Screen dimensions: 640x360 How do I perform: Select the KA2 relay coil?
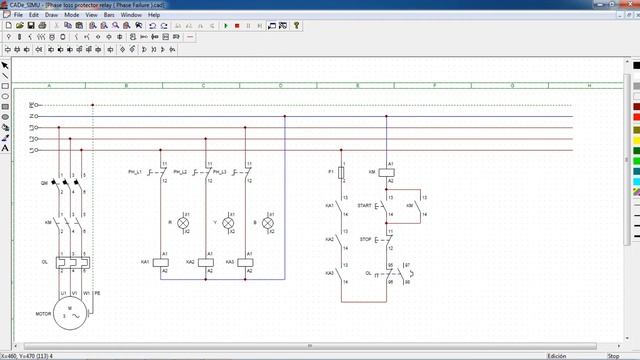pyautogui.click(x=206, y=262)
